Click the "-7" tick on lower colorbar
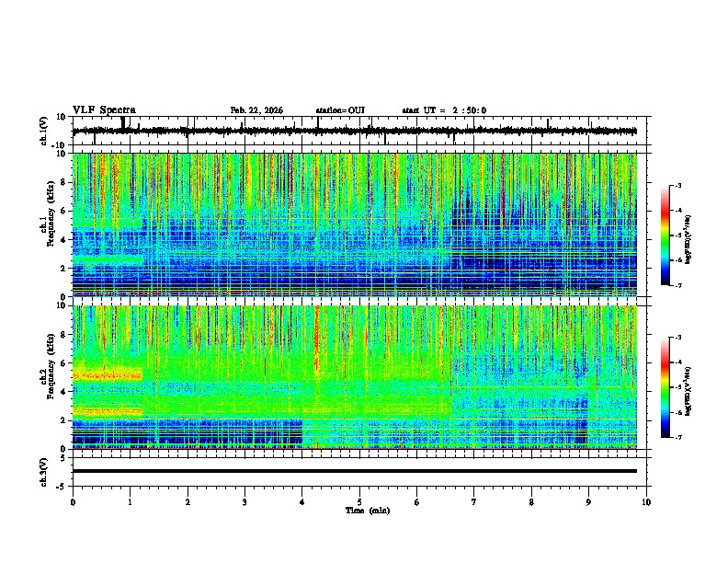Viewport: 728px width, 563px height. pos(677,437)
